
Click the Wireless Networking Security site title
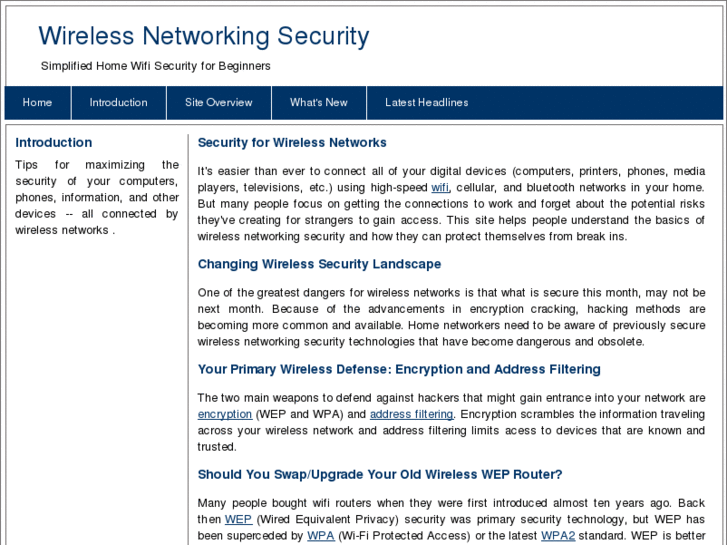204,37
